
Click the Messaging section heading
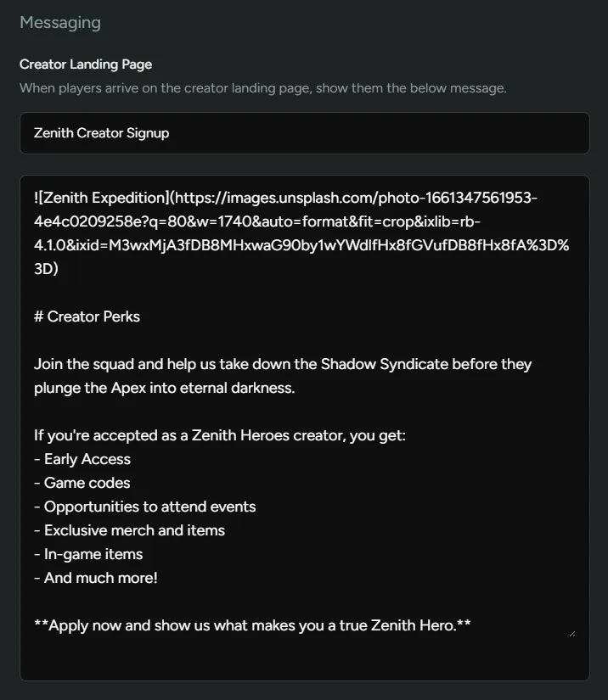pos(59,23)
